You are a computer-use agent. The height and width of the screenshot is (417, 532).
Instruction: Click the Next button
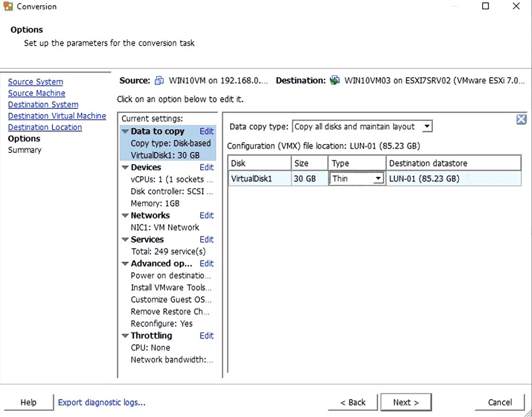coord(406,402)
